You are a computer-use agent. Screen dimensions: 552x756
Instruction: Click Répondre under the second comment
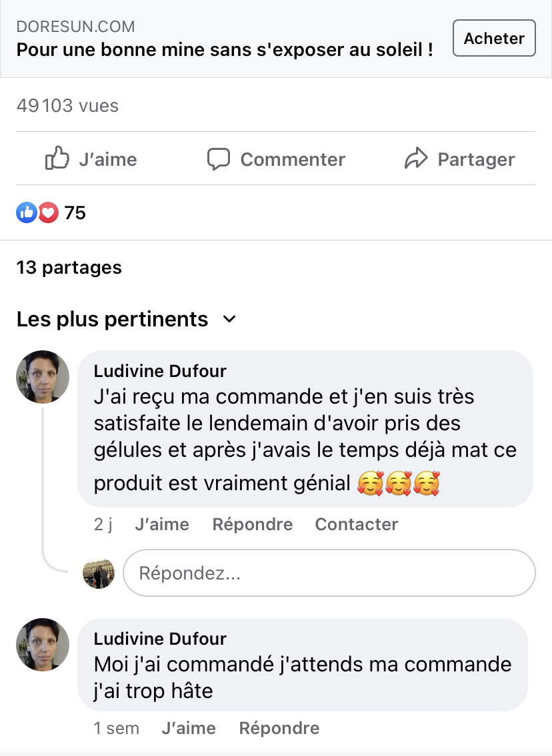pyautogui.click(x=279, y=728)
